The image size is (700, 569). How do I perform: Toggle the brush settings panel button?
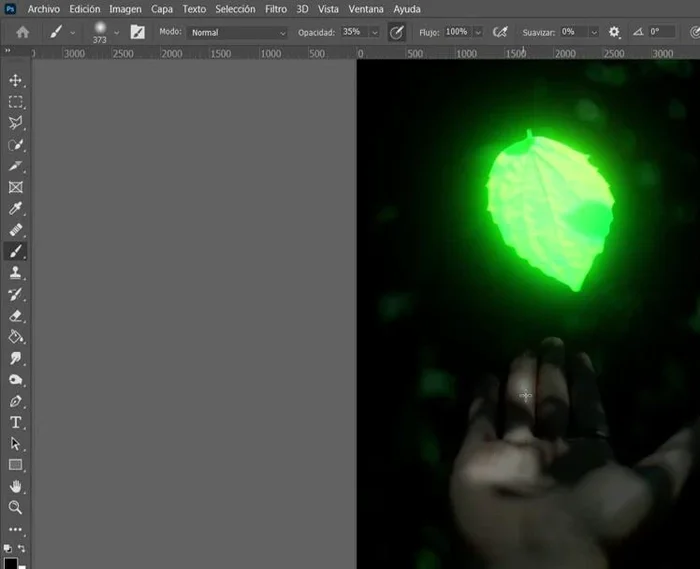(137, 32)
